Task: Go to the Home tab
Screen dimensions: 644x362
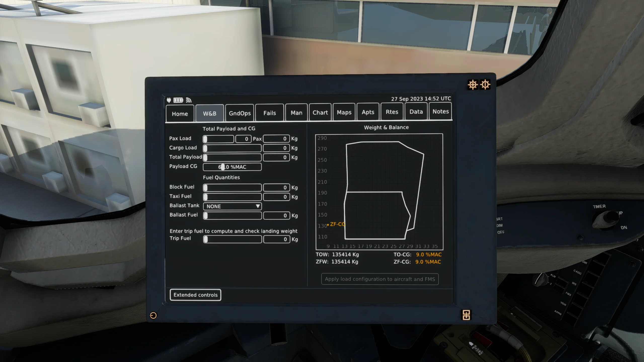Action: [180, 114]
